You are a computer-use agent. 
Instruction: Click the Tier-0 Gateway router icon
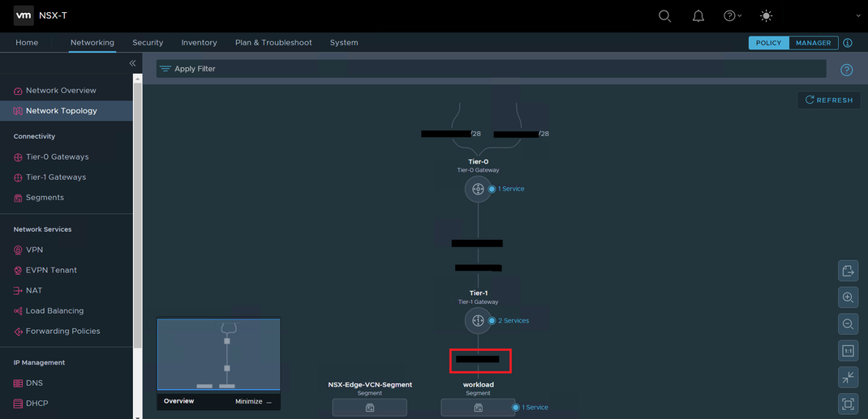tap(478, 189)
